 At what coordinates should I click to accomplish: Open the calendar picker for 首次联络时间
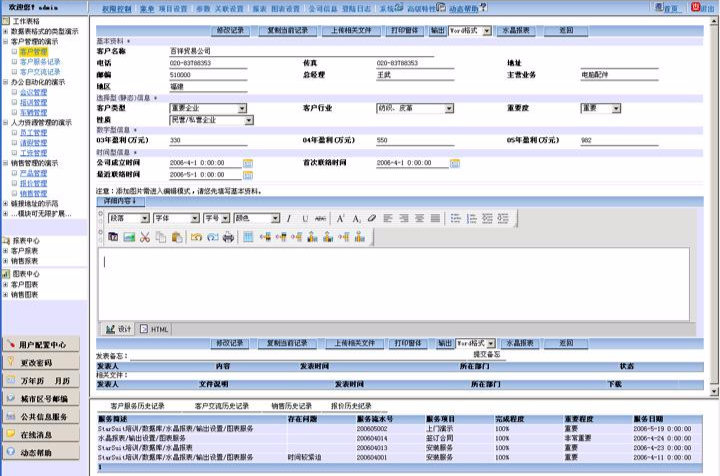click(x=455, y=163)
